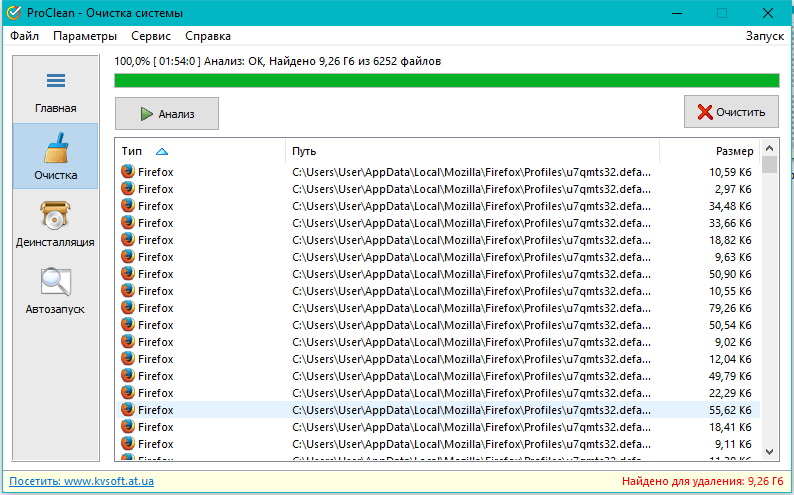Click the size value 9,11 Кб

733,444
